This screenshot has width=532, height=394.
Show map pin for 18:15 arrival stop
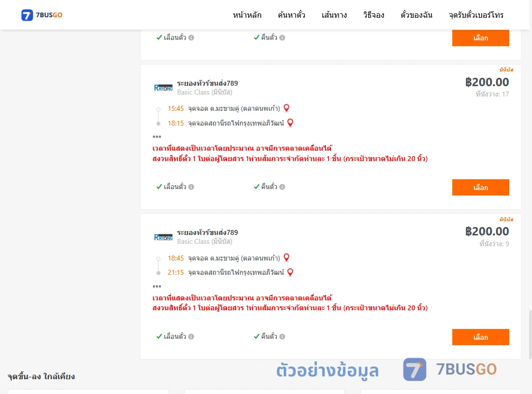290,123
